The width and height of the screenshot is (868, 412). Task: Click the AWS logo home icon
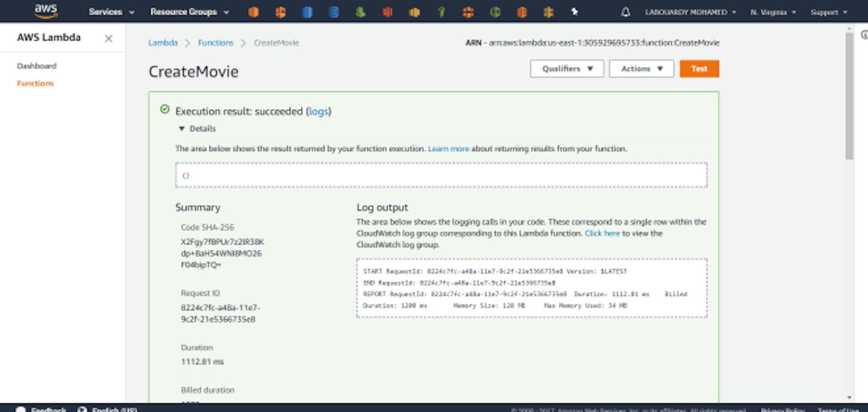pyautogui.click(x=46, y=11)
